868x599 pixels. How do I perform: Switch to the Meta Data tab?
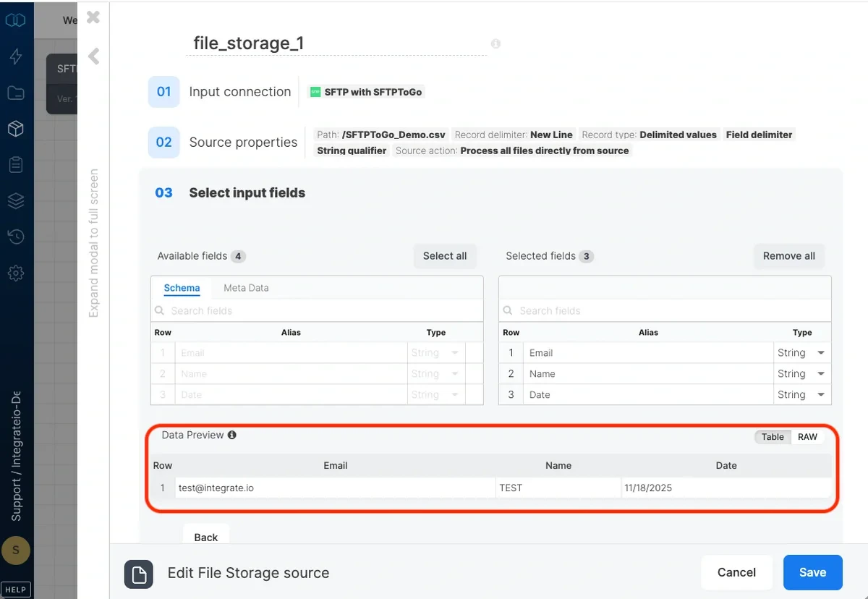[x=246, y=288]
